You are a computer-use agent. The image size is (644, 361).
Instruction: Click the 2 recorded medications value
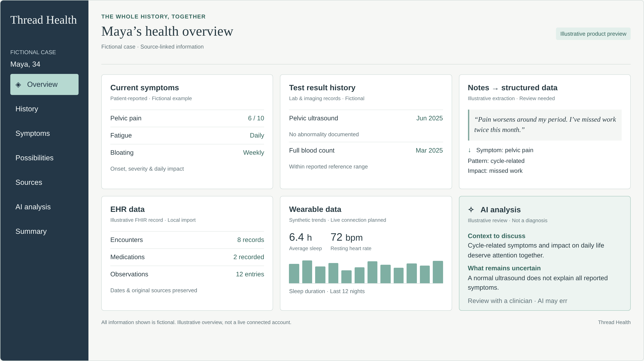249,257
